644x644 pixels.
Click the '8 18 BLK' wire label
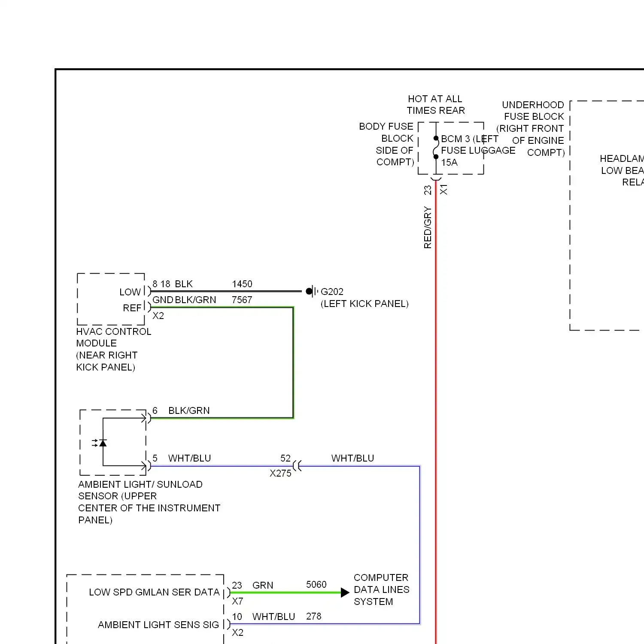coord(173,284)
